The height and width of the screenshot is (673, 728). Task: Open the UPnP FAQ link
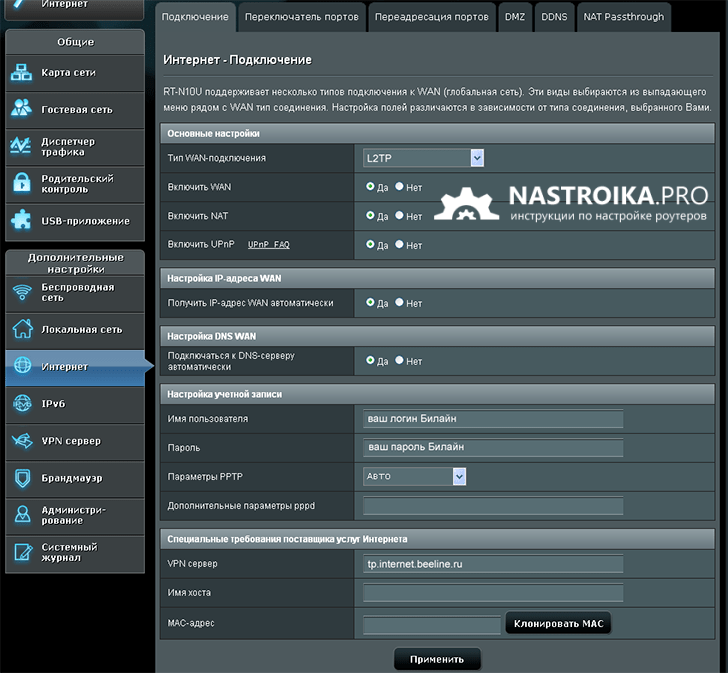(x=268, y=245)
